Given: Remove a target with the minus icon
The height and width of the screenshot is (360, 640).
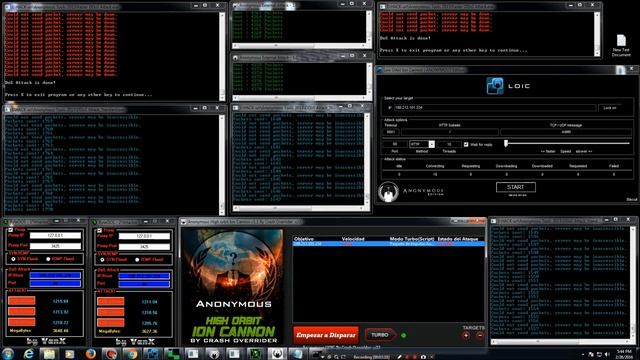Looking at the screenshot, I should (x=480, y=336).
